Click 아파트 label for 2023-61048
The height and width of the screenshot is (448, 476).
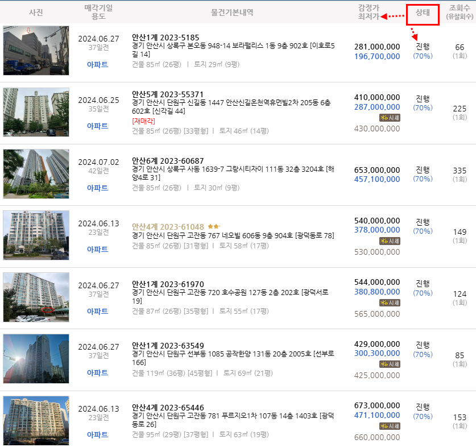97,249
